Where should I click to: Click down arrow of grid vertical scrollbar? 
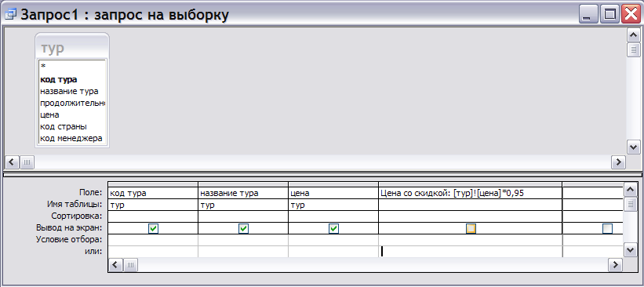[x=630, y=249]
